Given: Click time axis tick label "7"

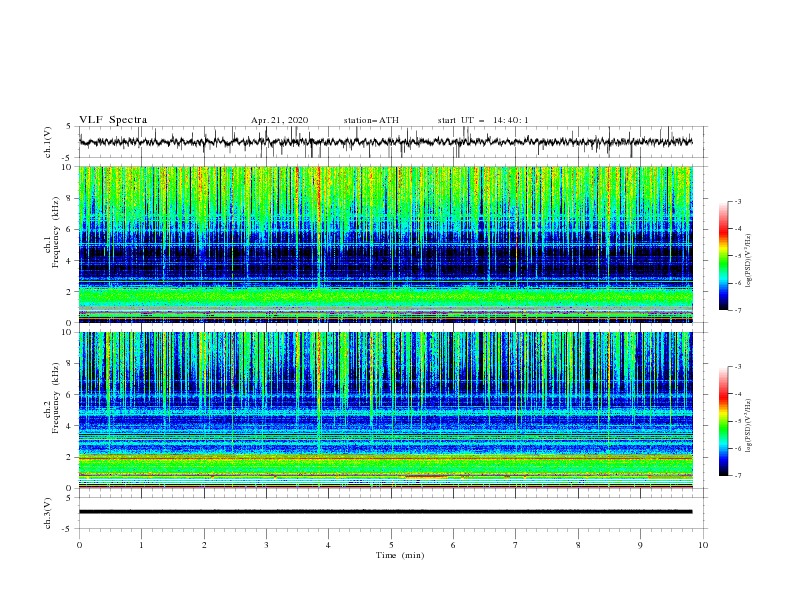Looking at the screenshot, I should tap(516, 545).
